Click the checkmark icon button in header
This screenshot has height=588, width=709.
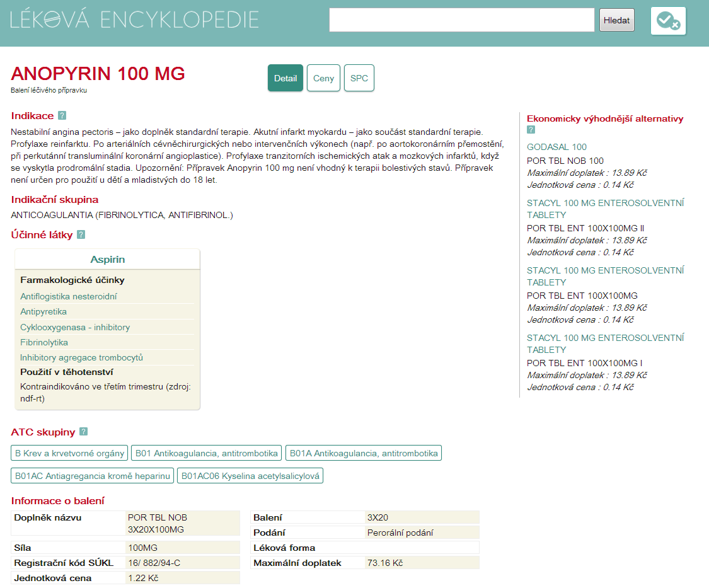668,21
